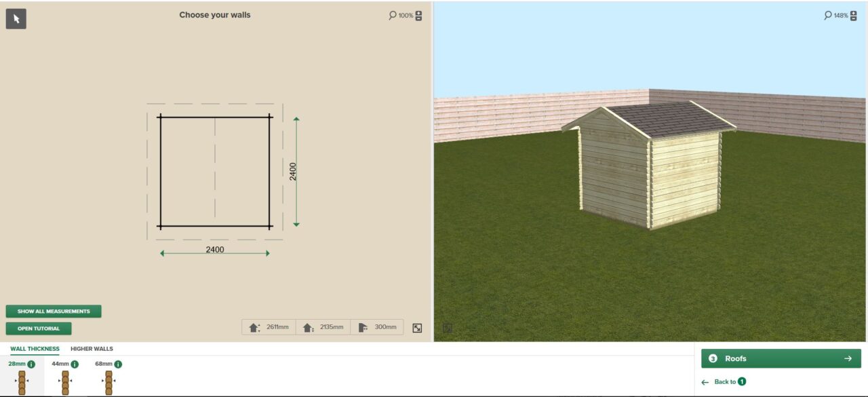Screen dimensions: 868x397
Task: Click the expand view icon beside the measurements bar
Action: coord(419,326)
